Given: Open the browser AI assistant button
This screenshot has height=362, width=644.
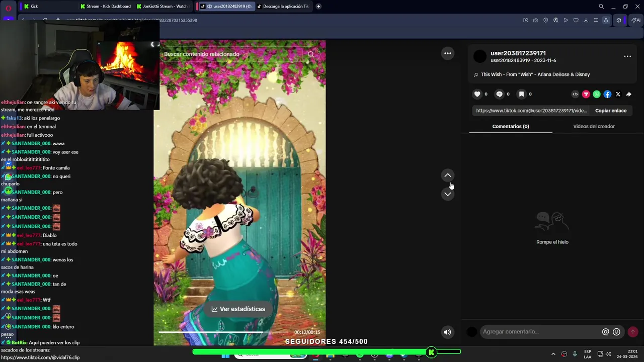Looking at the screenshot, I should 636,20.
